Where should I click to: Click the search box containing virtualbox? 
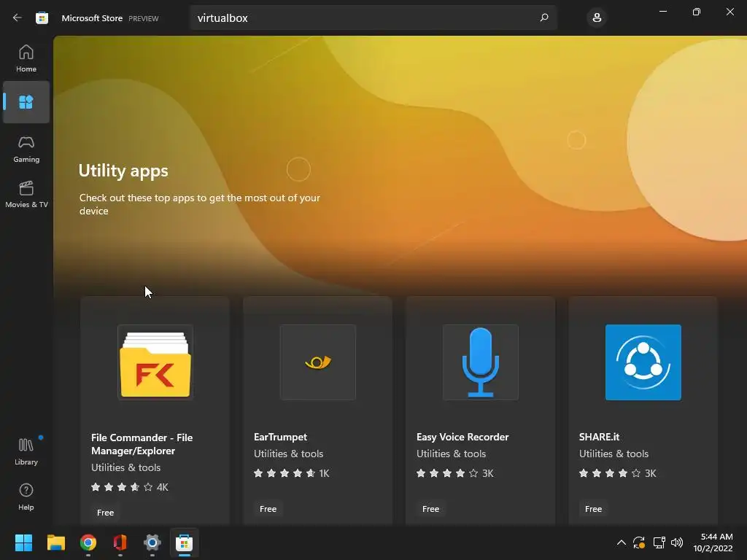[x=373, y=18]
